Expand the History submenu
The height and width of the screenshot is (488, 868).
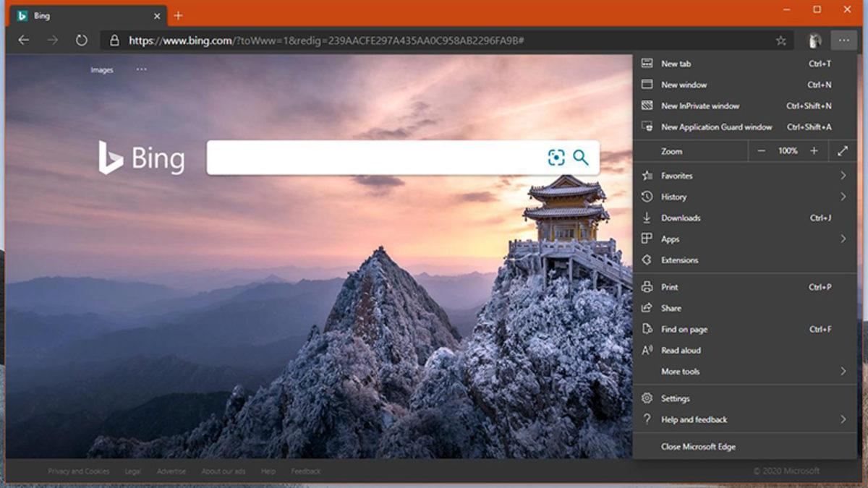pos(673,197)
